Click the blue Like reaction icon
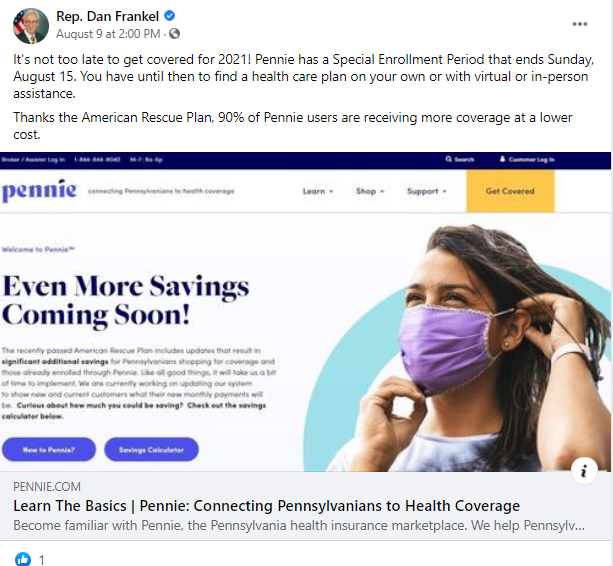 (x=23, y=558)
